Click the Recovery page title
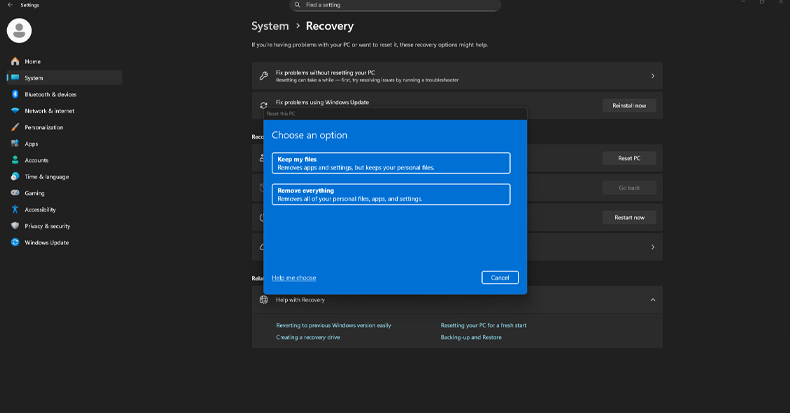The image size is (790, 413). [x=330, y=26]
